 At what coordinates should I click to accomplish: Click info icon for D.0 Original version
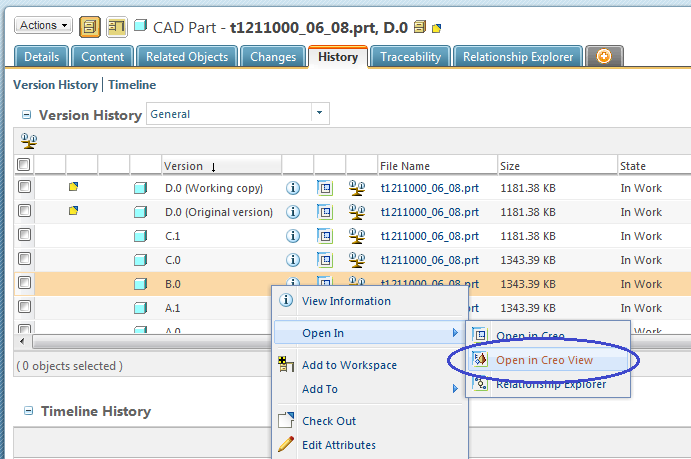click(293, 212)
